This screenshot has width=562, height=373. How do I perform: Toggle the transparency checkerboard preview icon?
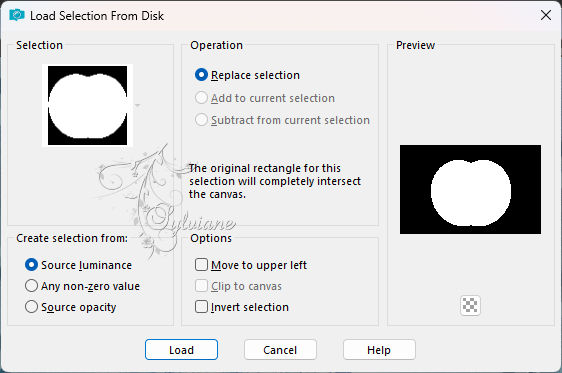coord(470,305)
